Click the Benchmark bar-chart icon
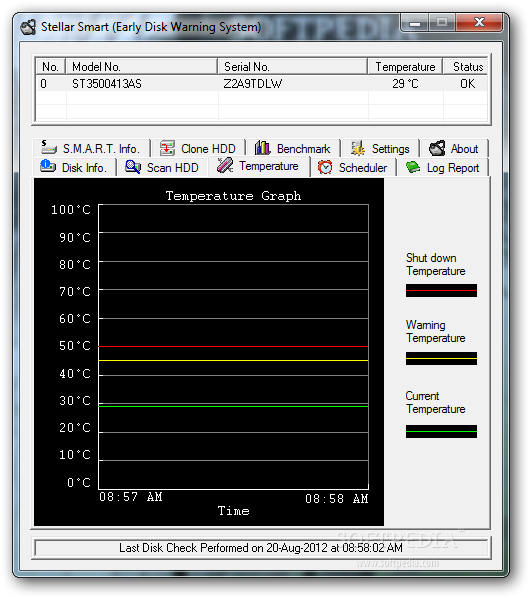 [x=262, y=148]
